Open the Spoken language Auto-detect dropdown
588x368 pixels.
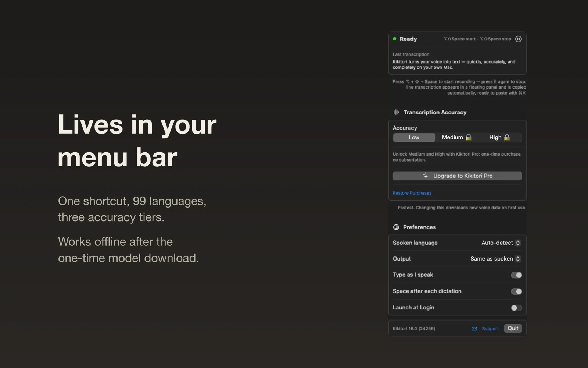pos(501,243)
